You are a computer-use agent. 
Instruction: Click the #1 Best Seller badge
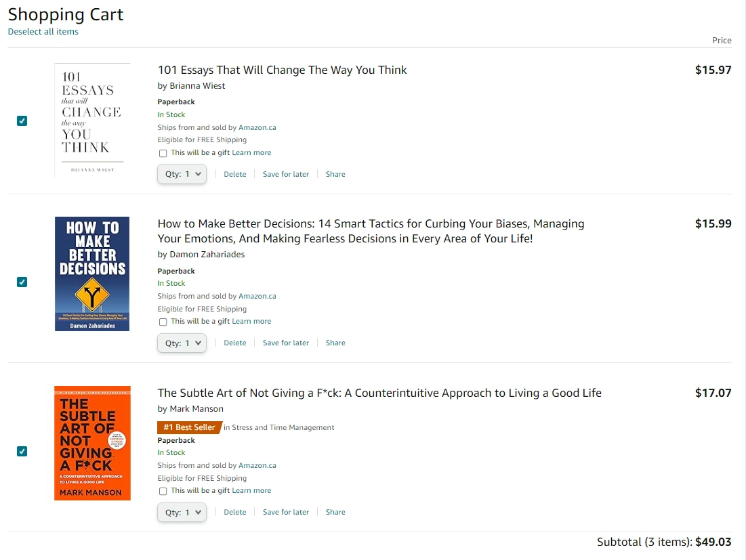(189, 427)
